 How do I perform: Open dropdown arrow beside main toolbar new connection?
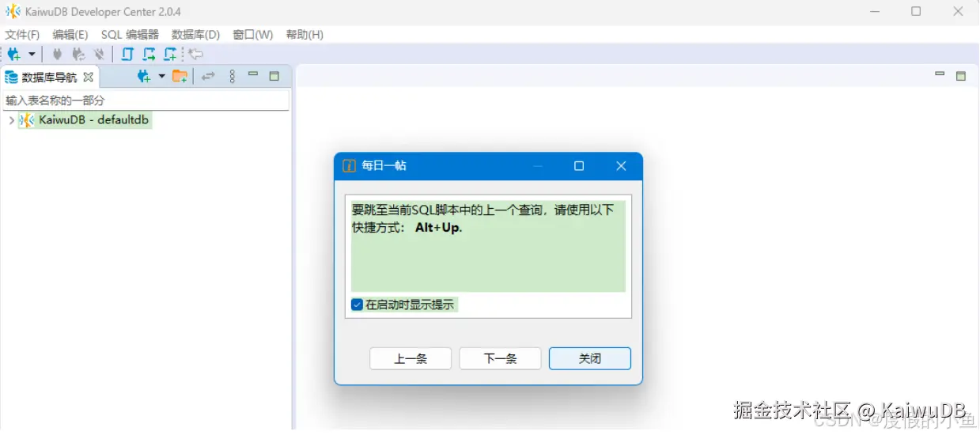(x=32, y=54)
